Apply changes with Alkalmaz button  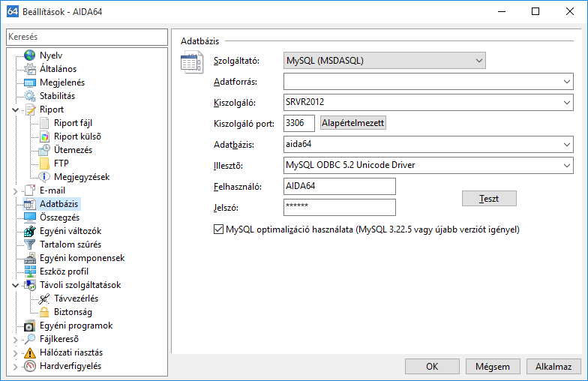coord(553,366)
